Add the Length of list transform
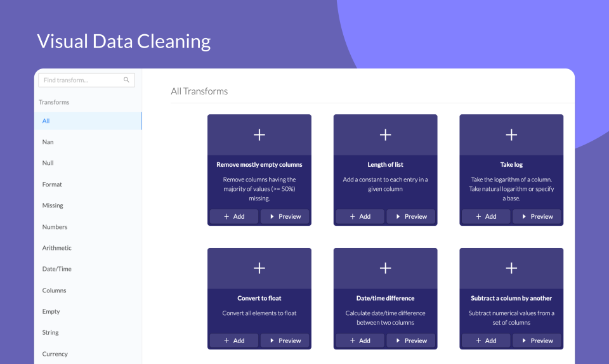Viewport: 609px width, 364px height. point(360,216)
